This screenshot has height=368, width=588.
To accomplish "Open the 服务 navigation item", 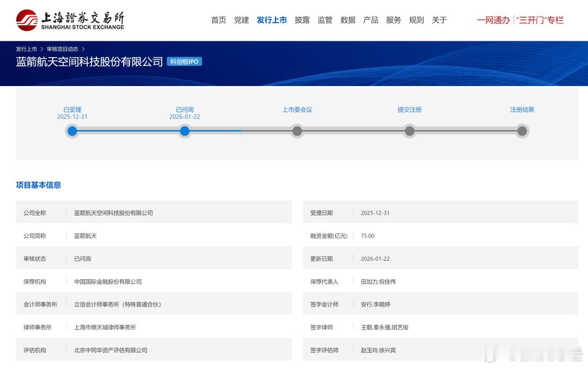I will click(394, 20).
